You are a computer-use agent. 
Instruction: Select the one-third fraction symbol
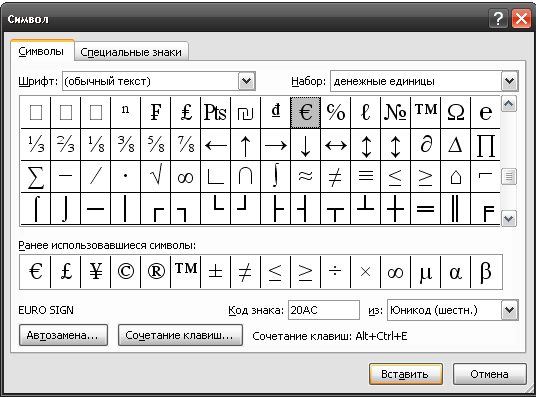[x=36, y=145]
